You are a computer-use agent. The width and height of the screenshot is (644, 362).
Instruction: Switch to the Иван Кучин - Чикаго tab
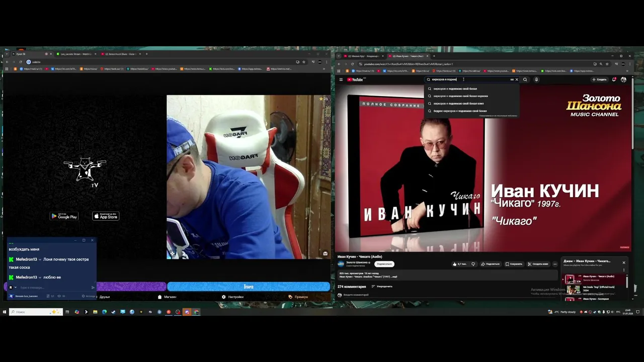(408, 56)
